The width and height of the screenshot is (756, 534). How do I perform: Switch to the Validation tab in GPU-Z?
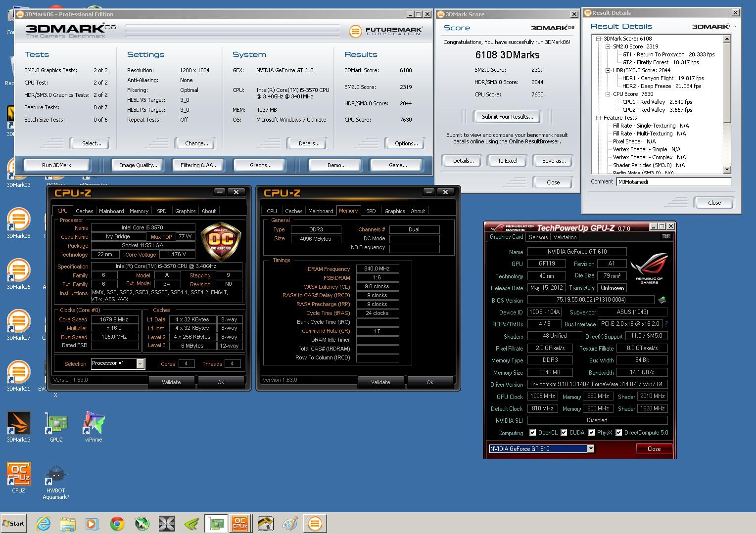pos(565,237)
